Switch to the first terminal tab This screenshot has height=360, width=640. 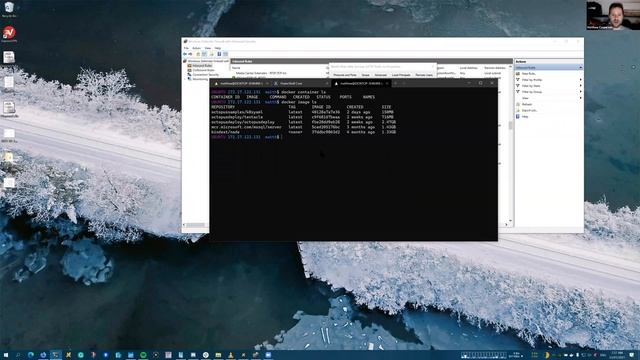[x=240, y=84]
